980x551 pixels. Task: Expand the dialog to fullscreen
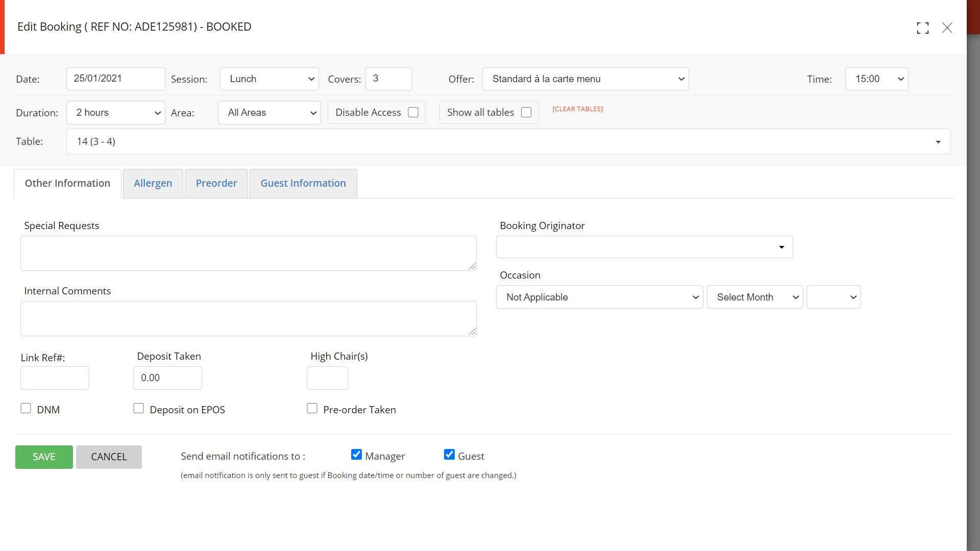922,28
